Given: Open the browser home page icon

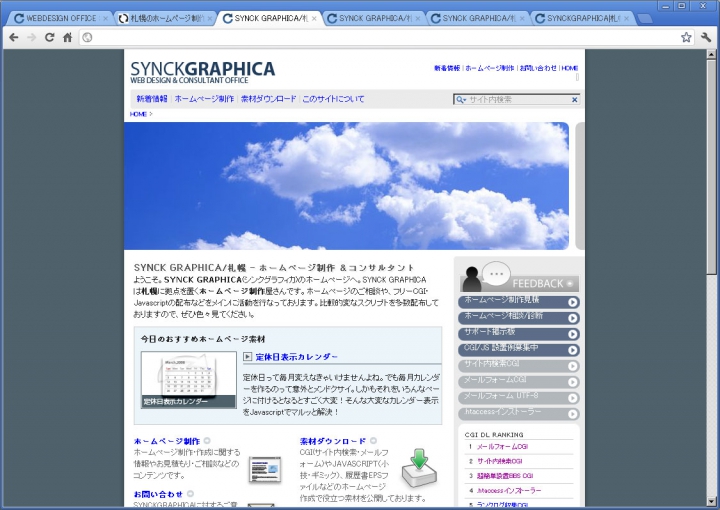Looking at the screenshot, I should (x=68, y=37).
